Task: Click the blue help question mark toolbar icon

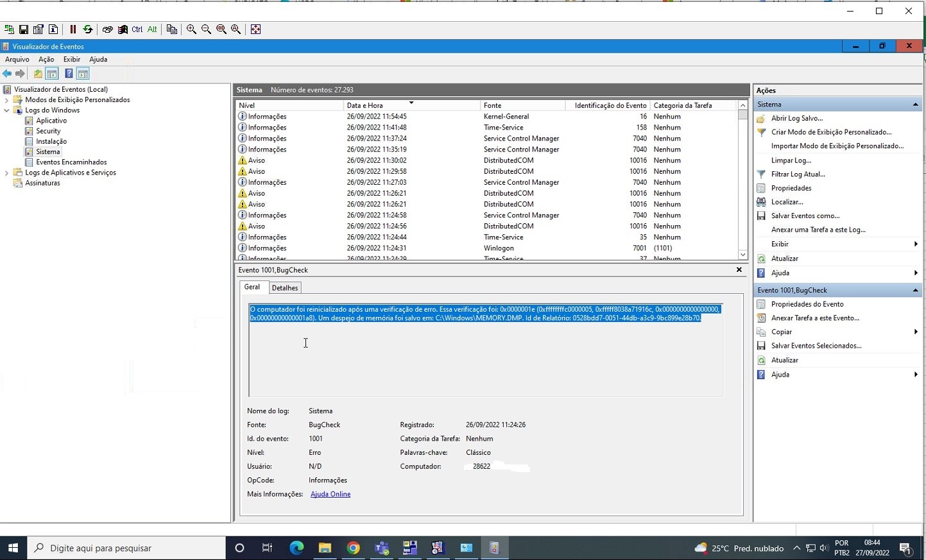Action: point(69,74)
